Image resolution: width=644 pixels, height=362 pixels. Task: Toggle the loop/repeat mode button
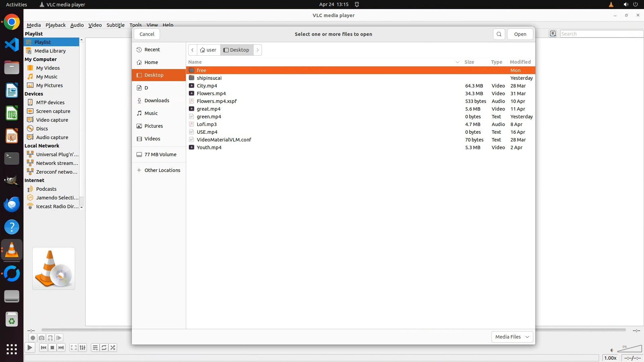pyautogui.click(x=104, y=348)
